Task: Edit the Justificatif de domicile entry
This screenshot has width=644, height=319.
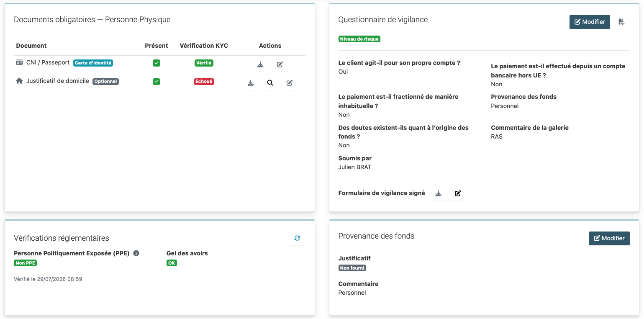Action: tap(290, 83)
